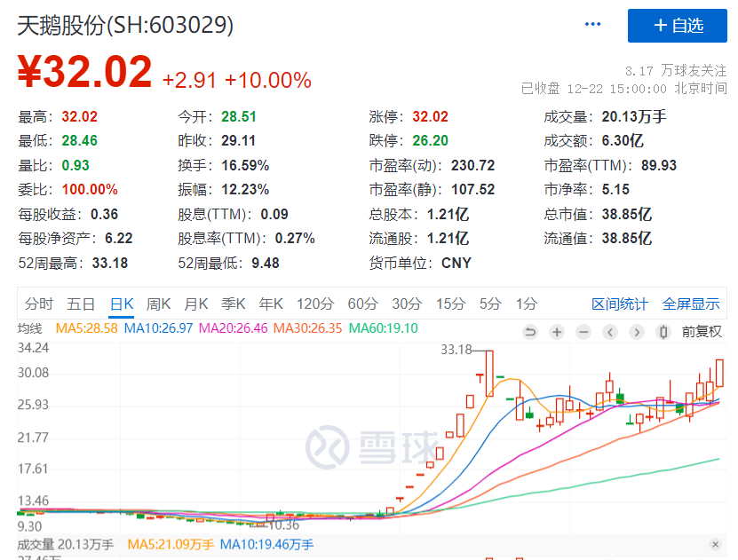The height and width of the screenshot is (560, 738).
Task: Click 全屏显示 to show chart fullscreen
Action: (691, 304)
